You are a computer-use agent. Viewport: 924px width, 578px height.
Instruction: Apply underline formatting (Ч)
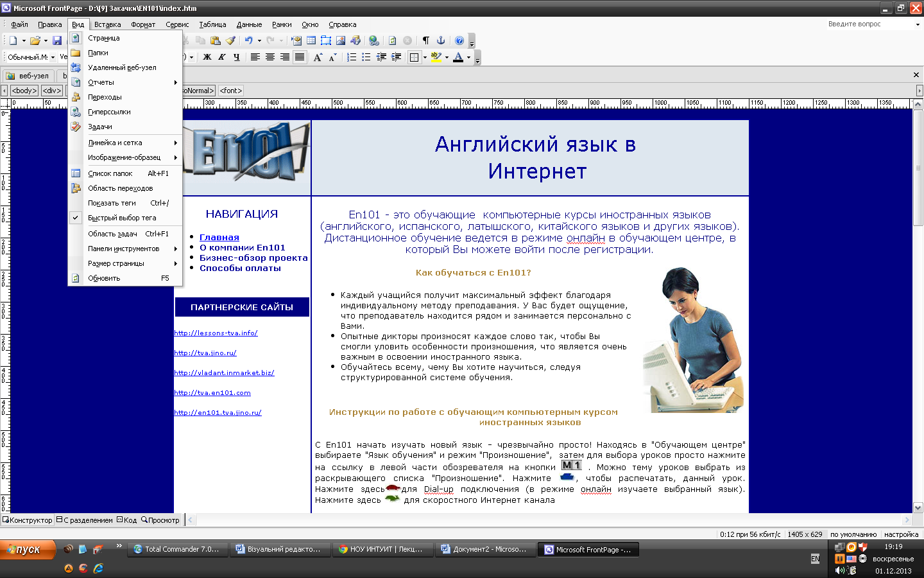click(x=237, y=57)
